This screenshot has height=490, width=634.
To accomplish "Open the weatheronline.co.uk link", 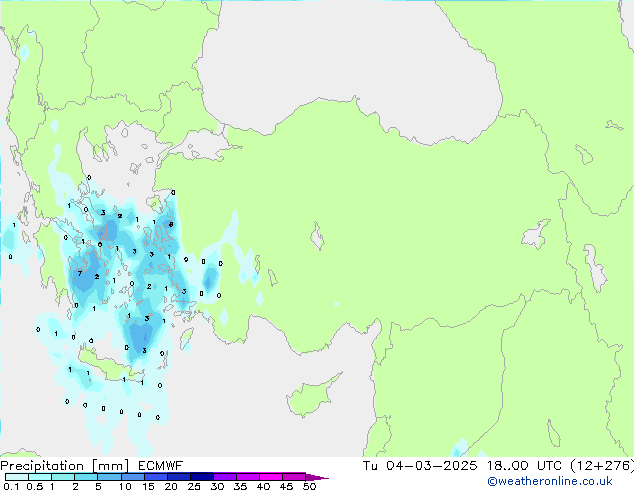I will click(x=550, y=481).
